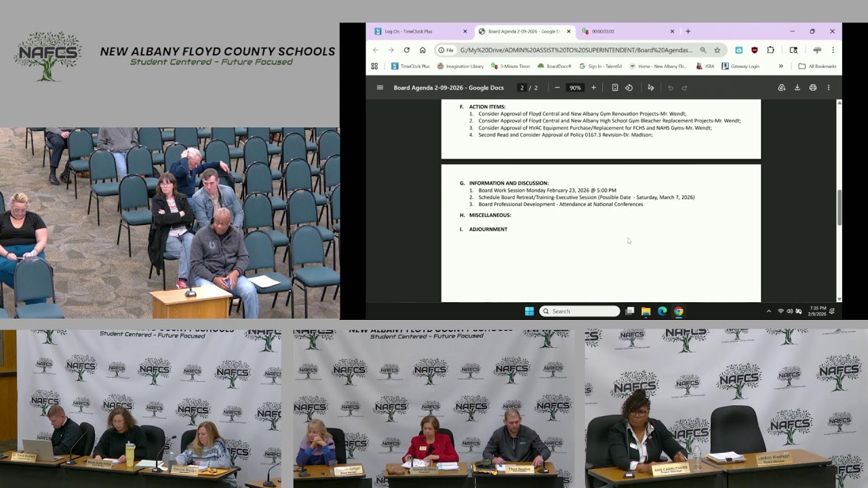Open the ISBA bookmark
Image resolution: width=868 pixels, height=488 pixels.
pos(705,66)
